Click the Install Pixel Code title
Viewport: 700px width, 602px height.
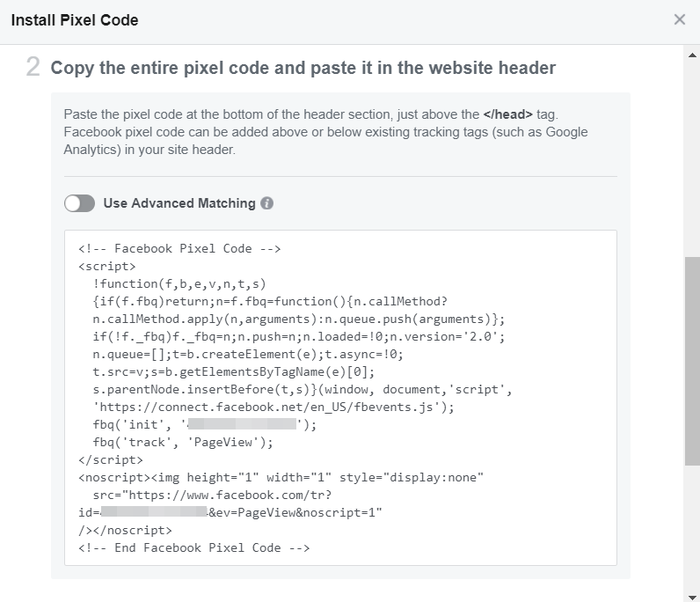pos(75,20)
